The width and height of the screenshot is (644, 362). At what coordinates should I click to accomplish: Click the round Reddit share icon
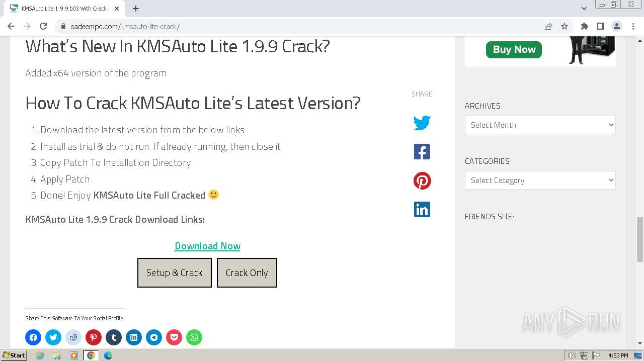pyautogui.click(x=73, y=337)
